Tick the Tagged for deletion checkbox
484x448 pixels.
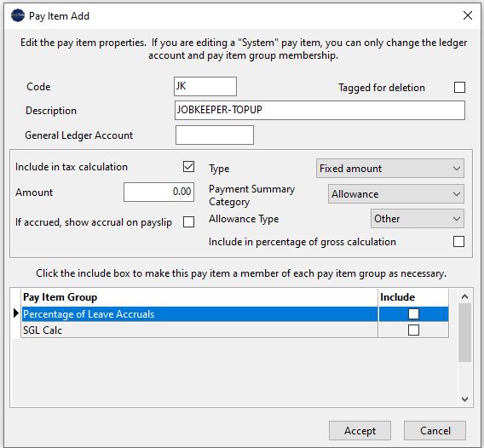pos(459,88)
